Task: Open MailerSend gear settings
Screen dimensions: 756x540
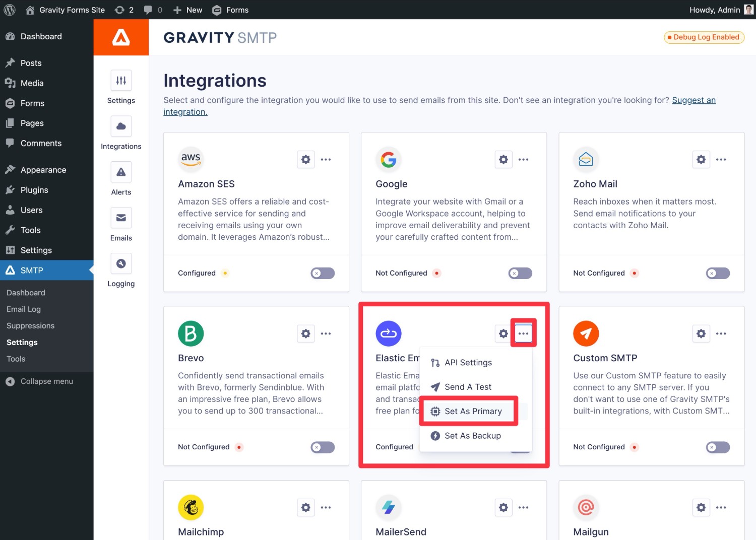Action: pos(503,507)
